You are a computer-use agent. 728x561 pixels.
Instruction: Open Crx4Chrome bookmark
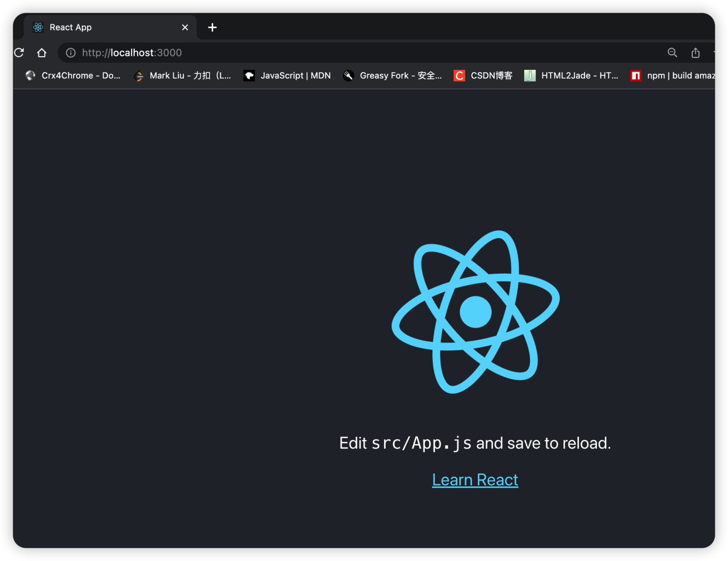click(x=73, y=75)
